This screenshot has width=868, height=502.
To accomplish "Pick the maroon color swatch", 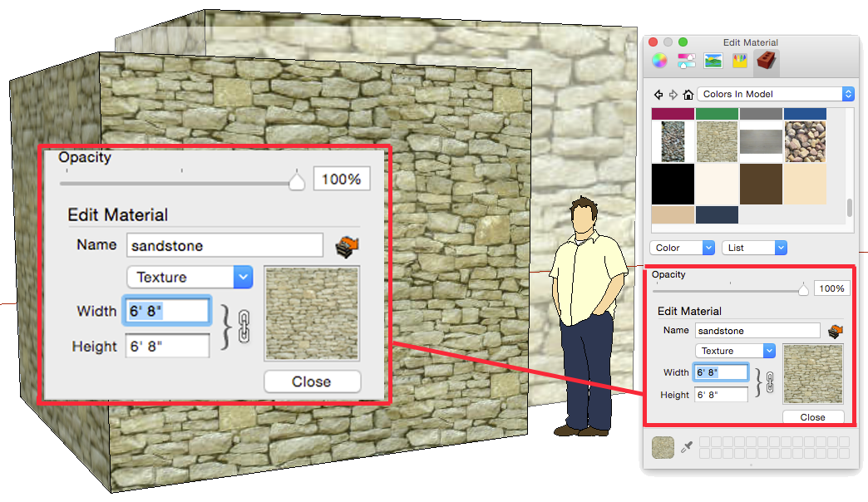I will pos(673,114).
